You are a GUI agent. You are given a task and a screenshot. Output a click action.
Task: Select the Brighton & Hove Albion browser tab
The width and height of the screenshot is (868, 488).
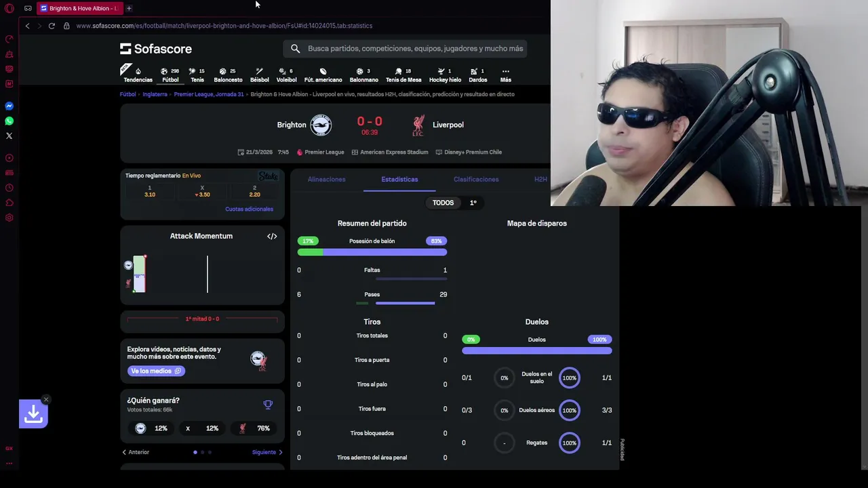[79, 8]
